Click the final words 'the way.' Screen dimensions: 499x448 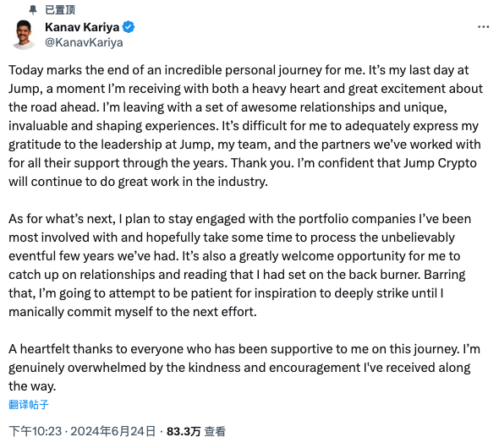(32, 386)
